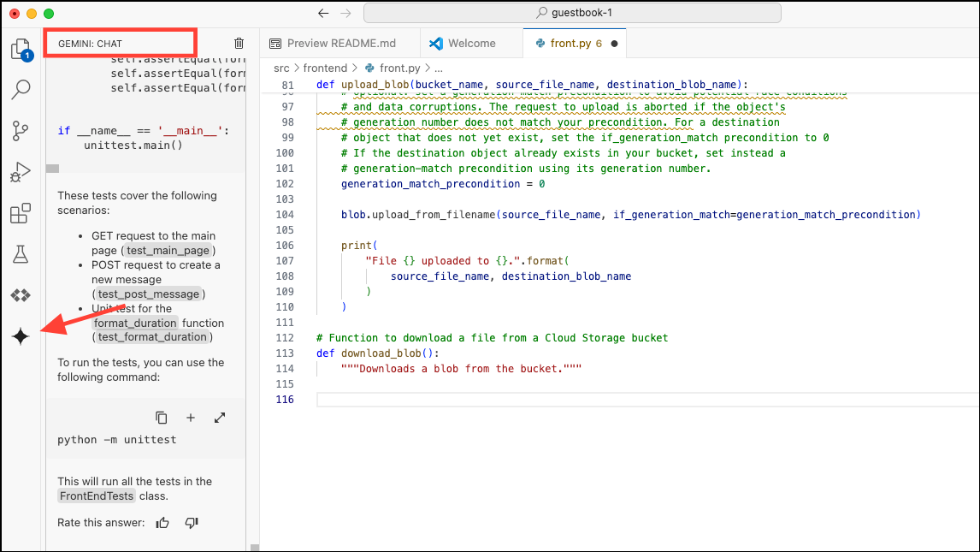Clear chat with the trash icon
The height and width of the screenshot is (552, 980).
pyautogui.click(x=239, y=43)
